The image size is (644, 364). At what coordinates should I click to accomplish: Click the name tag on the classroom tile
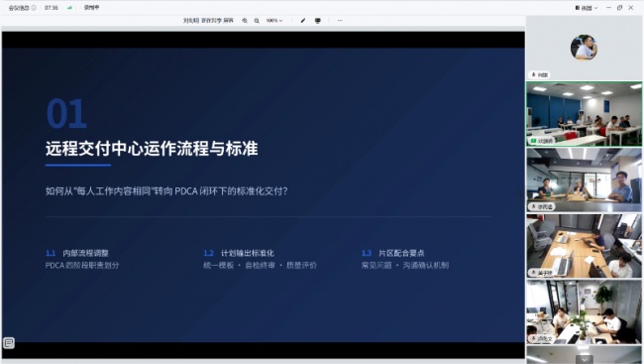coord(542,141)
